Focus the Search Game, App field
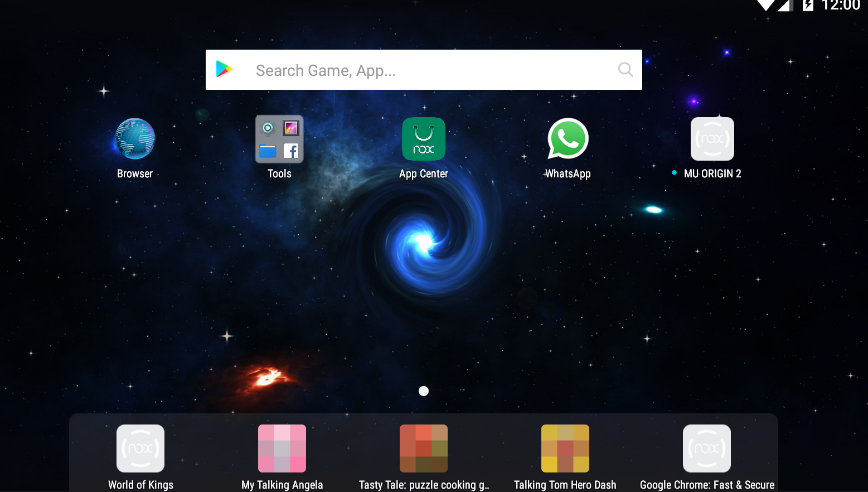This screenshot has width=868, height=492. click(x=424, y=70)
